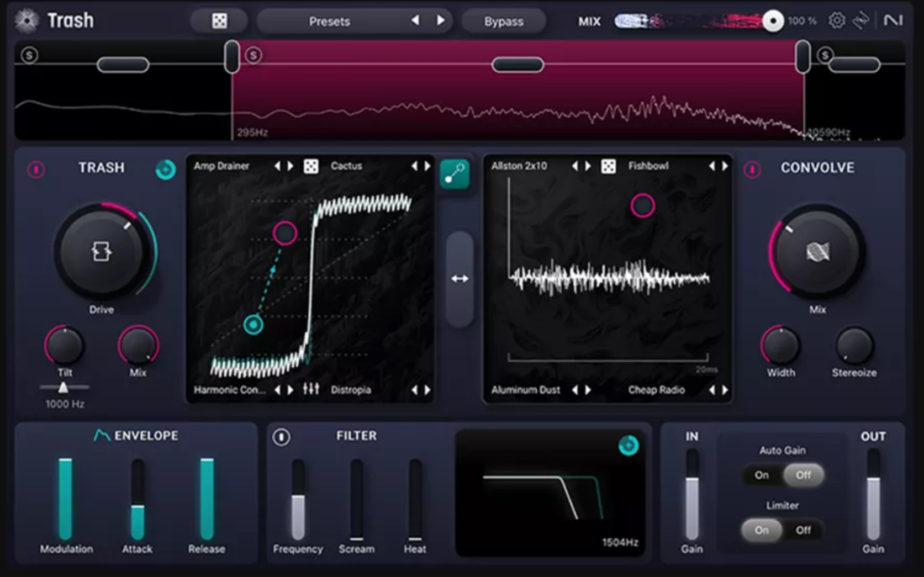The width and height of the screenshot is (924, 577).
Task: Click the teal link icon between the pads
Action: [x=455, y=174]
